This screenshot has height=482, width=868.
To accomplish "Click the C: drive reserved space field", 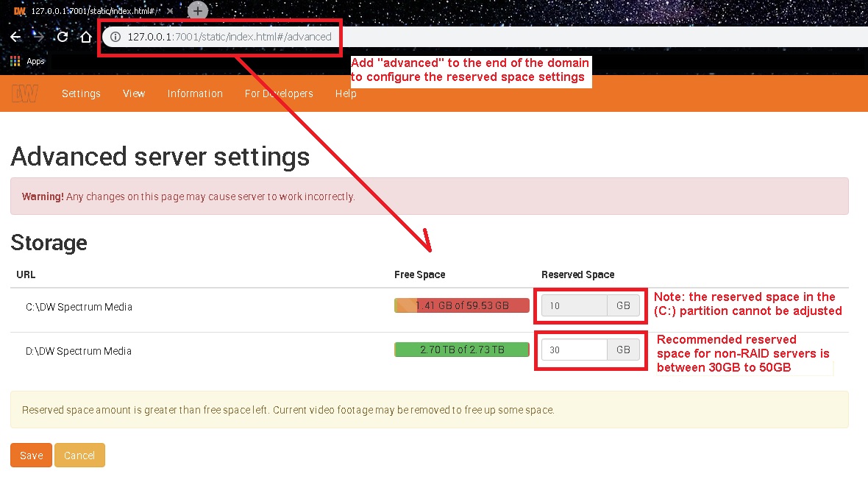I will [x=574, y=305].
